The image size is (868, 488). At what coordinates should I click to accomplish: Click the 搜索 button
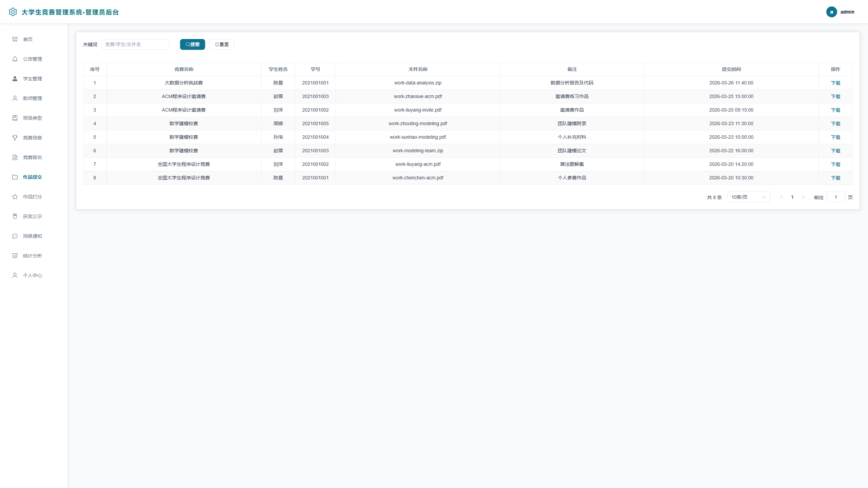click(193, 44)
